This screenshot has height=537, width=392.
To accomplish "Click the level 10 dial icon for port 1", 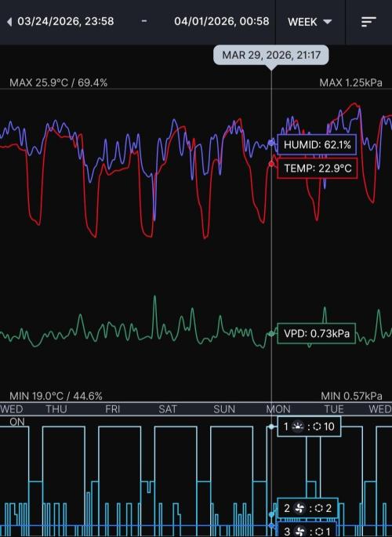I will (x=317, y=426).
